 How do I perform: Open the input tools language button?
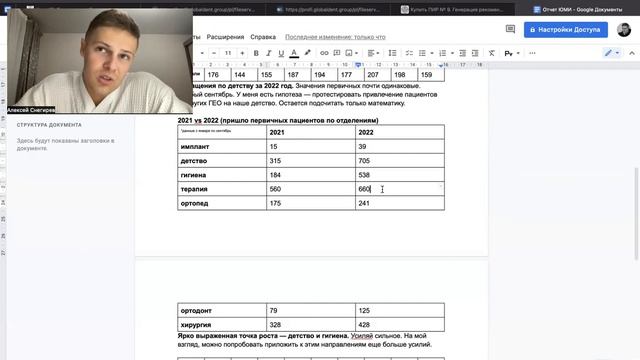(509, 53)
